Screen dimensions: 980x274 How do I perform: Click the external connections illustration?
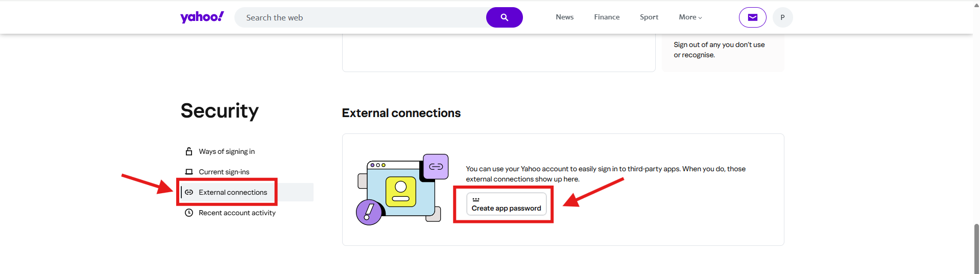[402, 189]
